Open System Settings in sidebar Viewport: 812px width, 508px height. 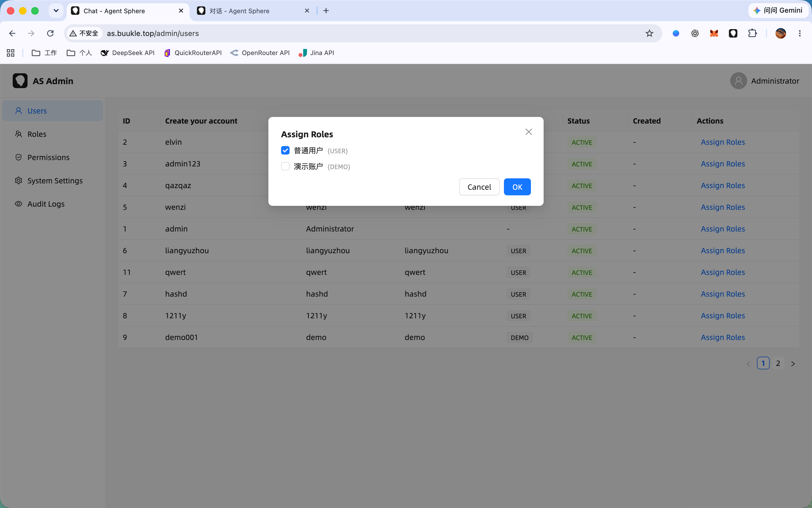click(x=53, y=180)
